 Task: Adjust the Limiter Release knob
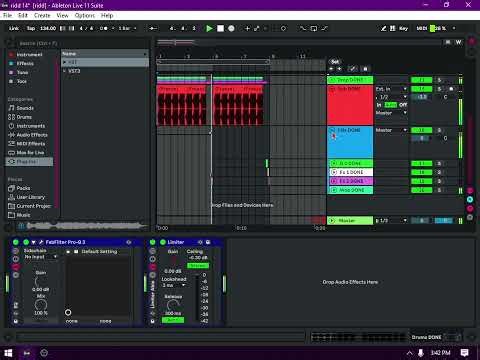click(173, 305)
